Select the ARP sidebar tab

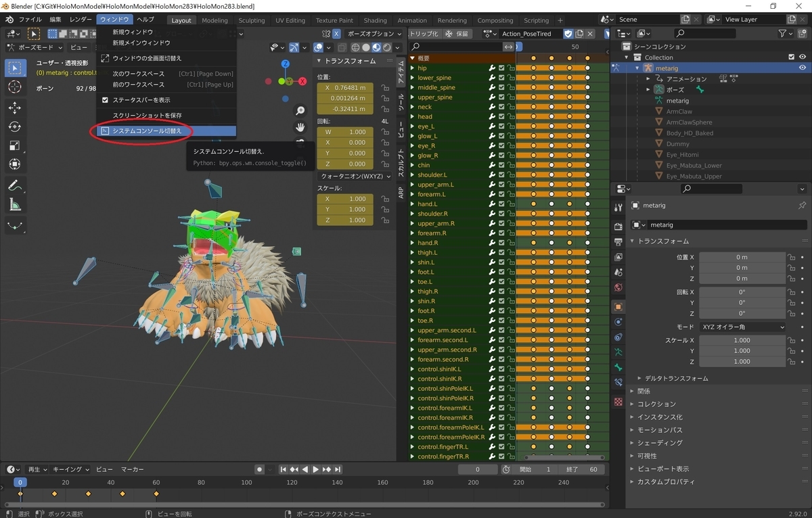click(x=401, y=193)
